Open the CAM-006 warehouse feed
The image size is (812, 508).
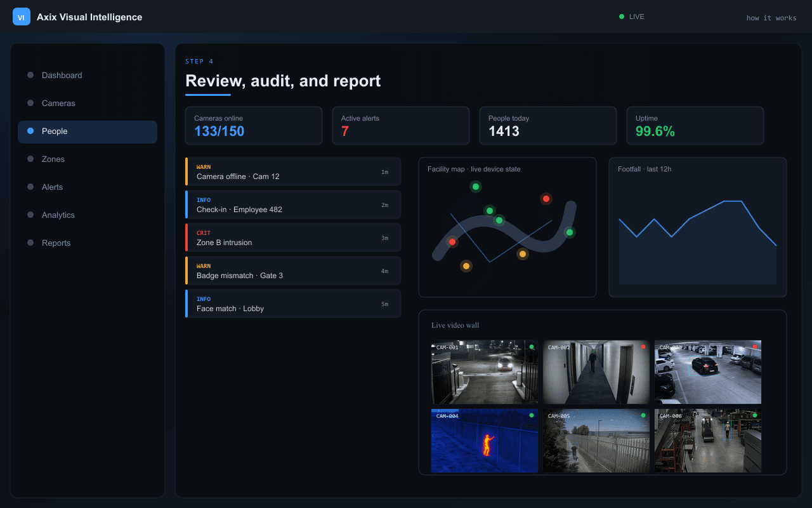point(708,441)
